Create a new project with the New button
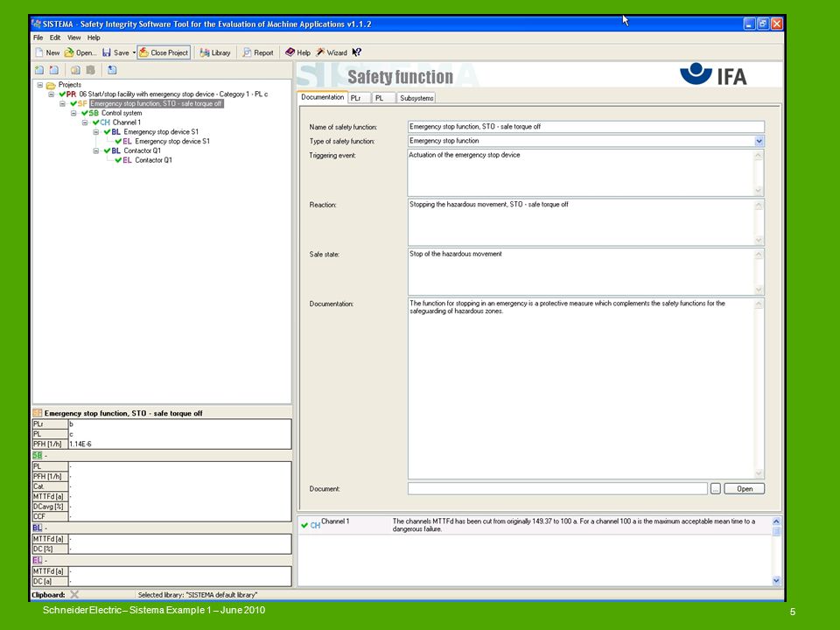 coord(47,52)
